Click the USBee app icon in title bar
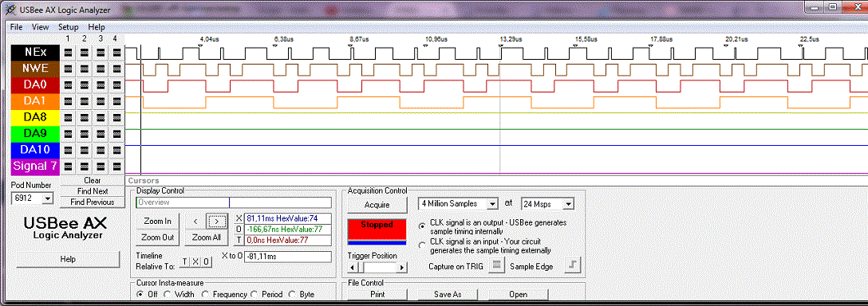The image size is (868, 306). (x=10, y=10)
